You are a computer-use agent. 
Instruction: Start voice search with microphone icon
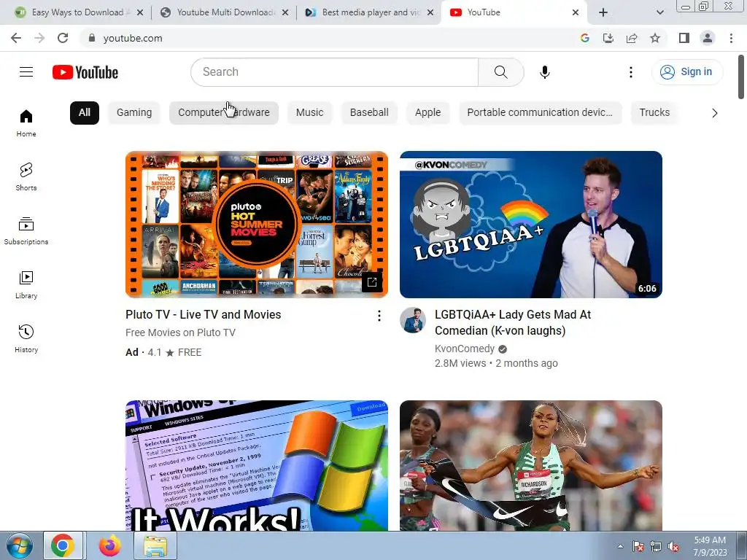coord(544,72)
